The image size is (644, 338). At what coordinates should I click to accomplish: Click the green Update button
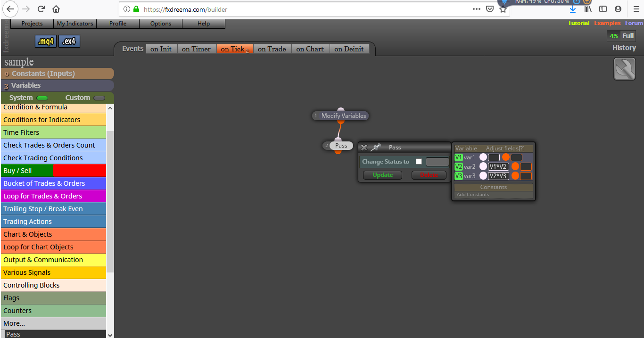tap(383, 175)
